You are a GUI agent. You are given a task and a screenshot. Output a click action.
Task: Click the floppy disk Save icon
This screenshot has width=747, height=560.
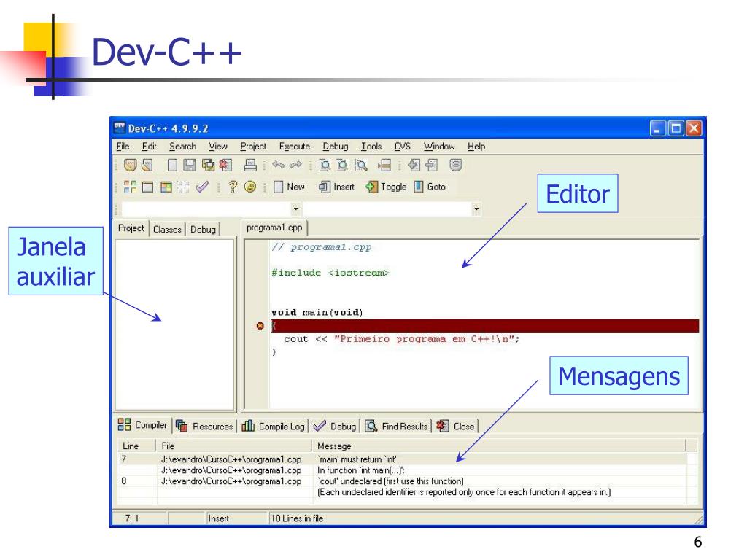click(190, 166)
